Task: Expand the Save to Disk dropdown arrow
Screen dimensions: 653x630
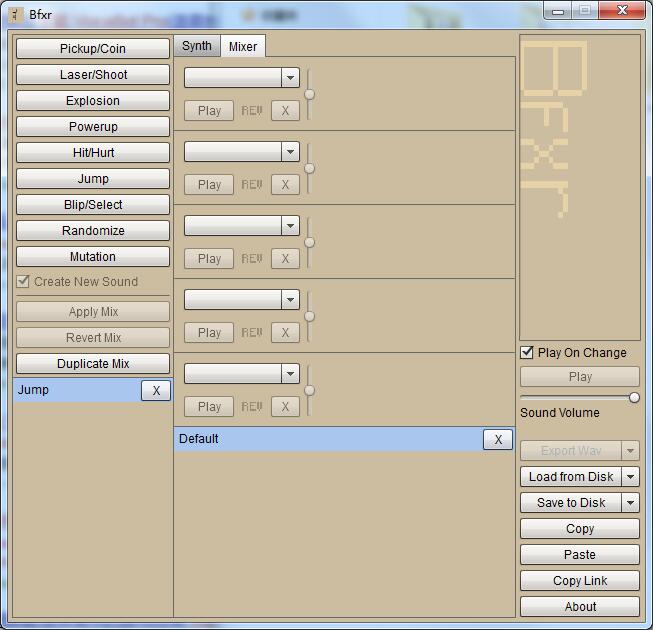Action: 631,503
